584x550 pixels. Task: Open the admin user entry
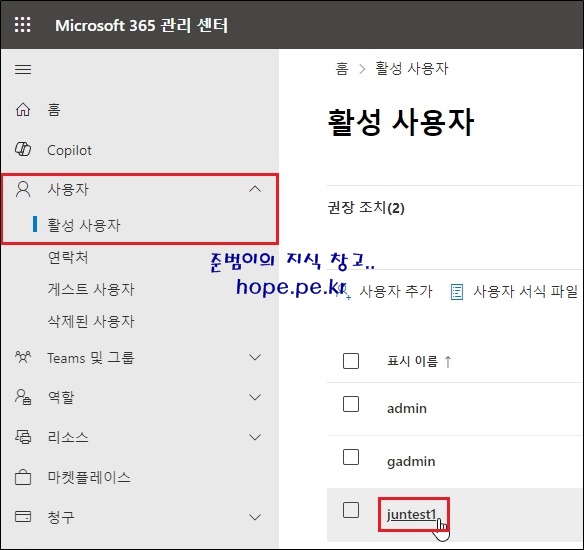[407, 408]
